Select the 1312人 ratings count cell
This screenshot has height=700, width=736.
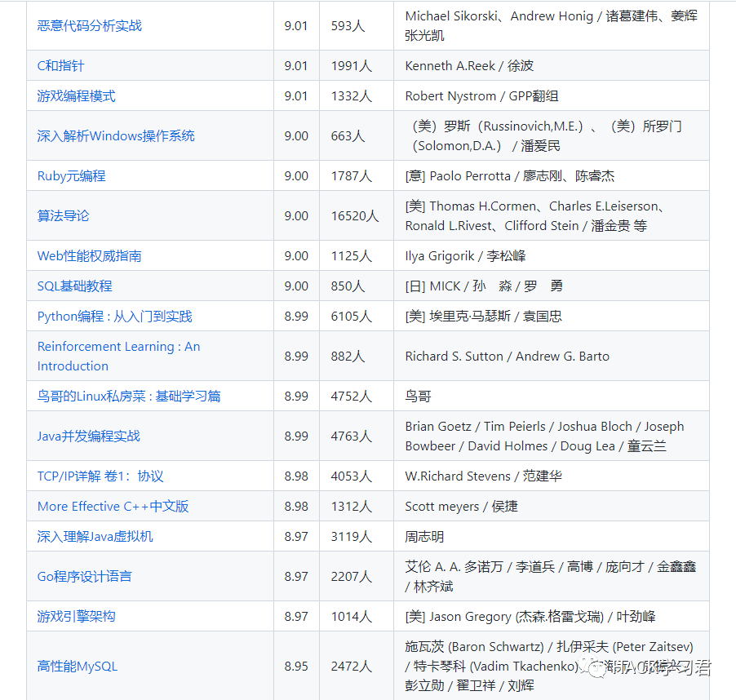(357, 506)
